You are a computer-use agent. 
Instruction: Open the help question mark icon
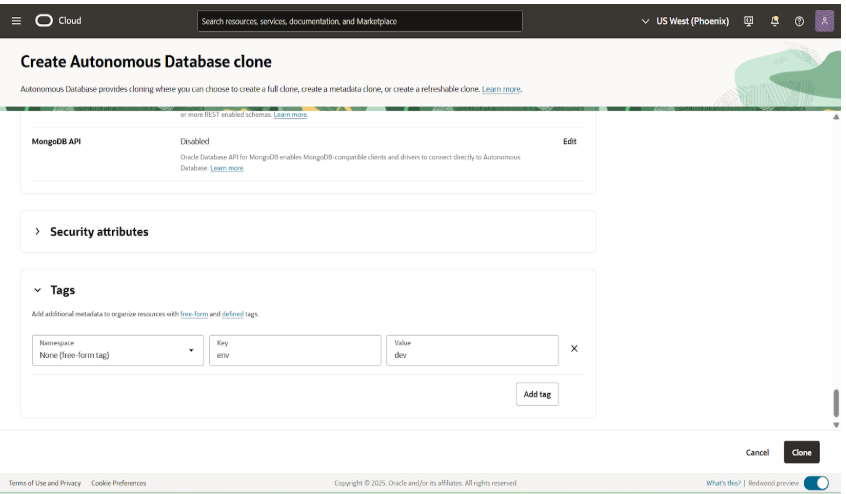click(799, 20)
